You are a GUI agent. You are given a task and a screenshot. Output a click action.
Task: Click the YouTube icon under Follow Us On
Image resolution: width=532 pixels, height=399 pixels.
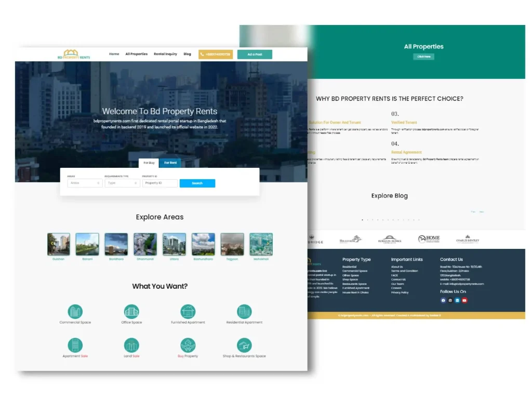point(464,300)
